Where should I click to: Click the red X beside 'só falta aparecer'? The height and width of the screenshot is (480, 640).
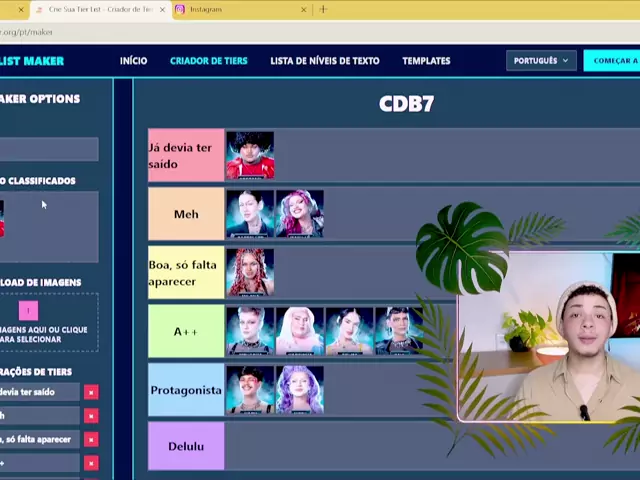pos(91,439)
